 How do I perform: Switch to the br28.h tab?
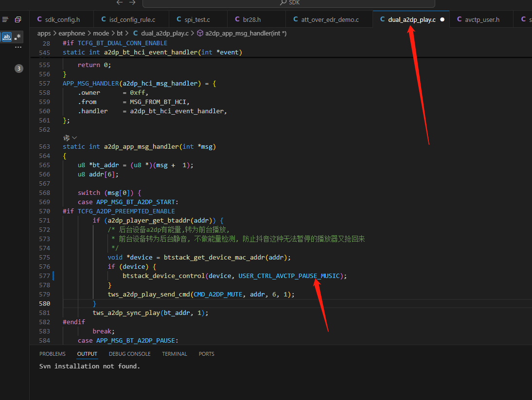pyautogui.click(x=256, y=19)
